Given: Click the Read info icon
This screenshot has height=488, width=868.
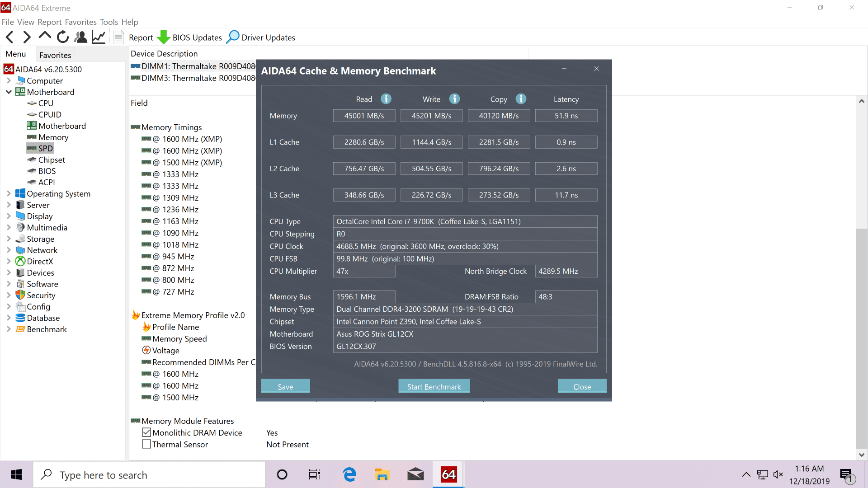Looking at the screenshot, I should (x=386, y=99).
